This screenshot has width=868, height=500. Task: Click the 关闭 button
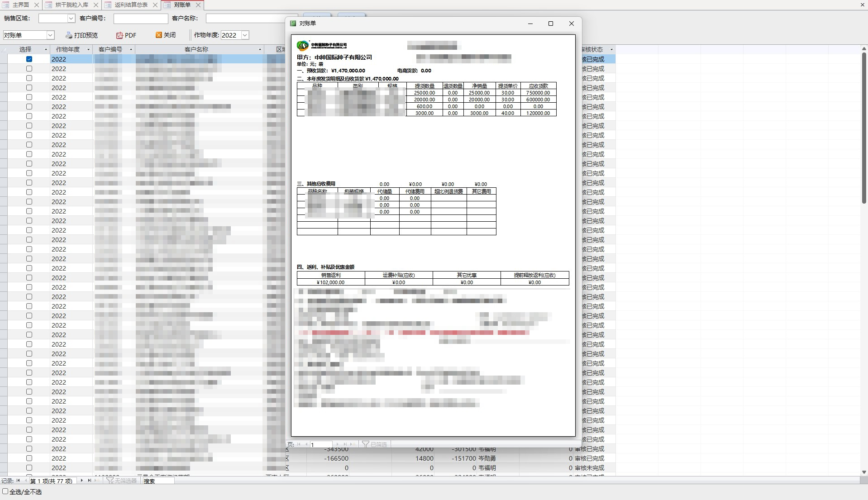[x=166, y=35]
